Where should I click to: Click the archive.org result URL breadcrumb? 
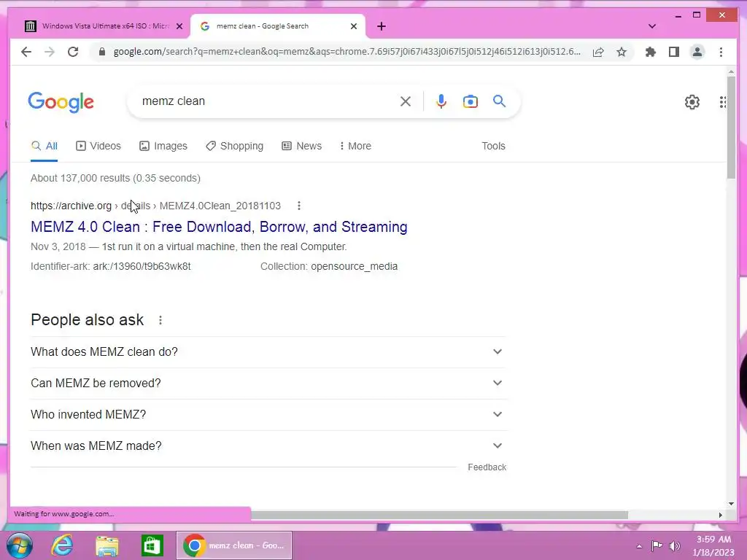coord(156,206)
